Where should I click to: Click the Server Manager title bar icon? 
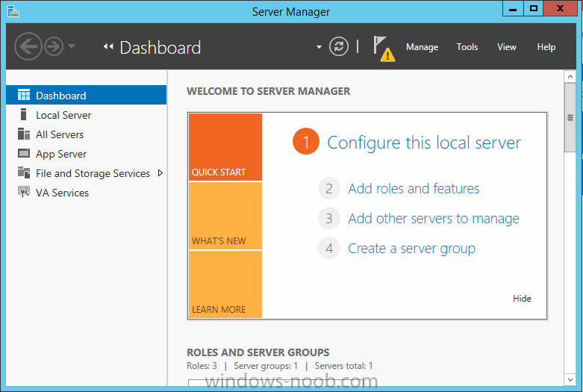[x=13, y=11]
